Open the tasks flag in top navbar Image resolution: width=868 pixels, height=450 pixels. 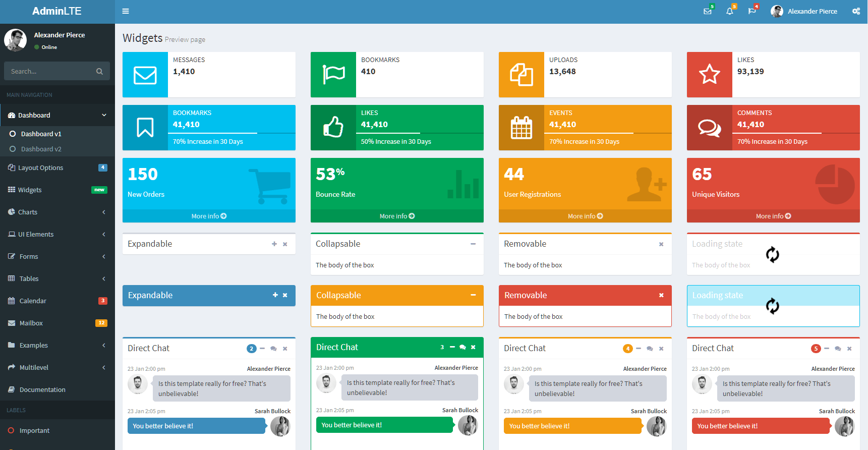[752, 11]
